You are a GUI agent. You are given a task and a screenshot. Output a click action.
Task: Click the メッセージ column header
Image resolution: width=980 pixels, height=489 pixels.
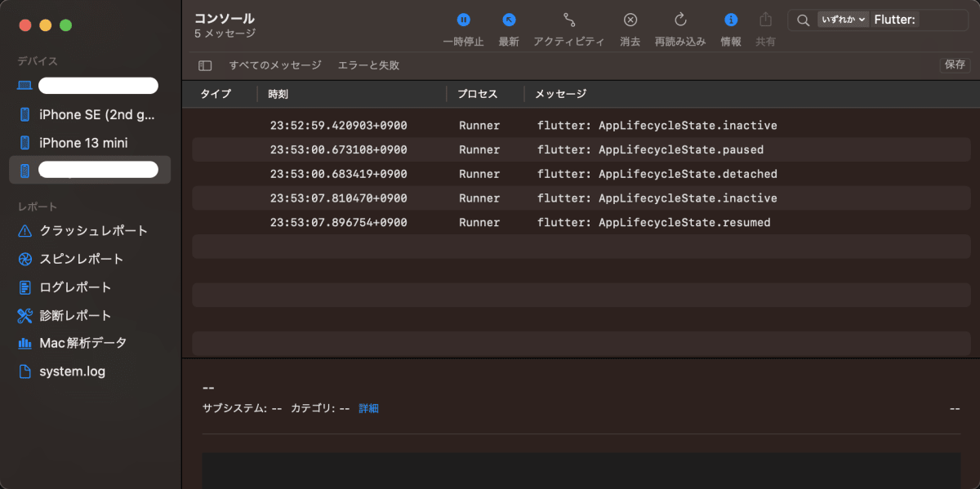[561, 94]
